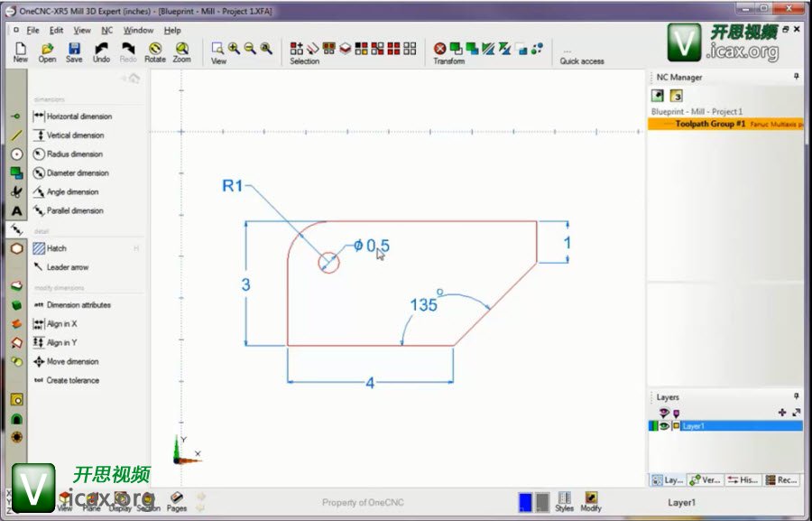Select Angle dimension tool
Viewport: 812px width, 521px height.
66,191
